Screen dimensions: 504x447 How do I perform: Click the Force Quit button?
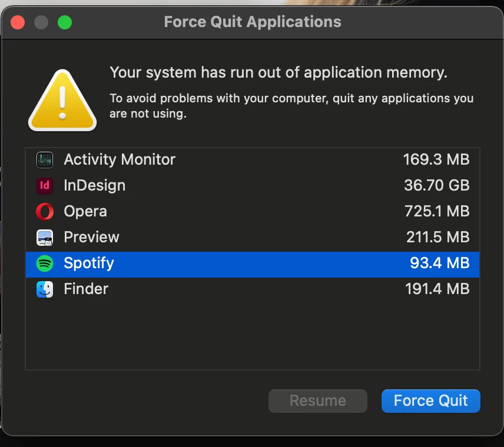point(430,401)
